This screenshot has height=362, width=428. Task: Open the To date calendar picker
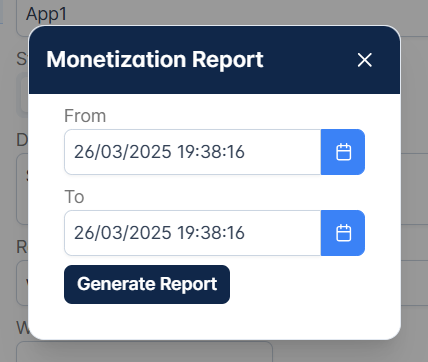(x=343, y=233)
